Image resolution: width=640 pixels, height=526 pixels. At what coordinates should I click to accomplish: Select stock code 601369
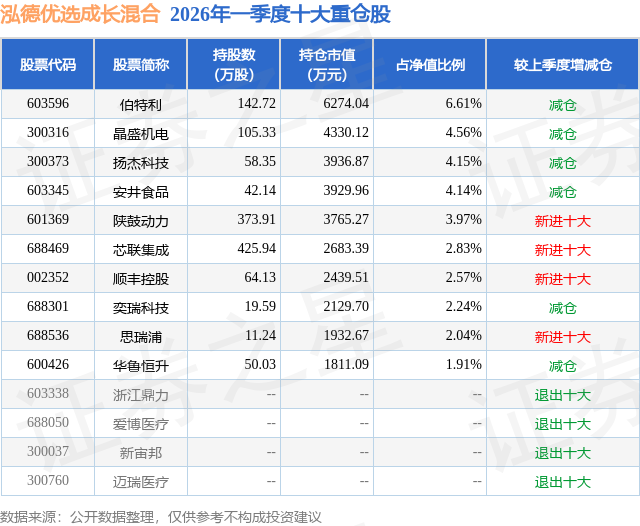click(48, 220)
